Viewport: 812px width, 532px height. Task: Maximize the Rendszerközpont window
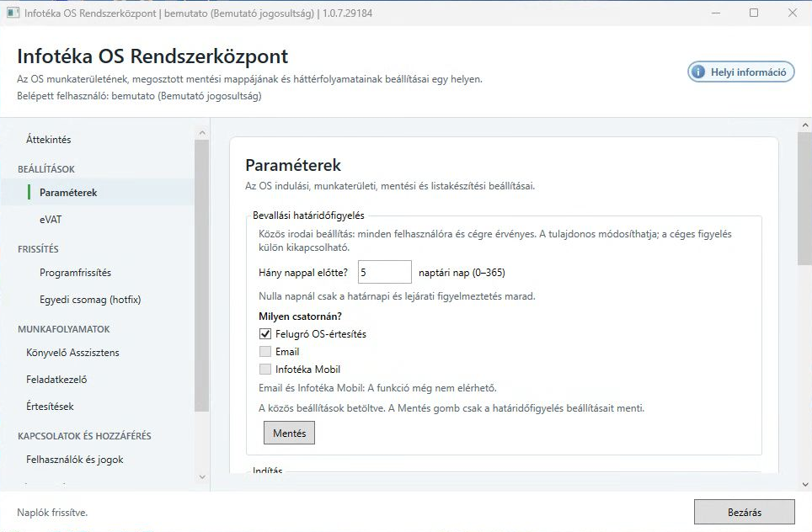point(754,13)
